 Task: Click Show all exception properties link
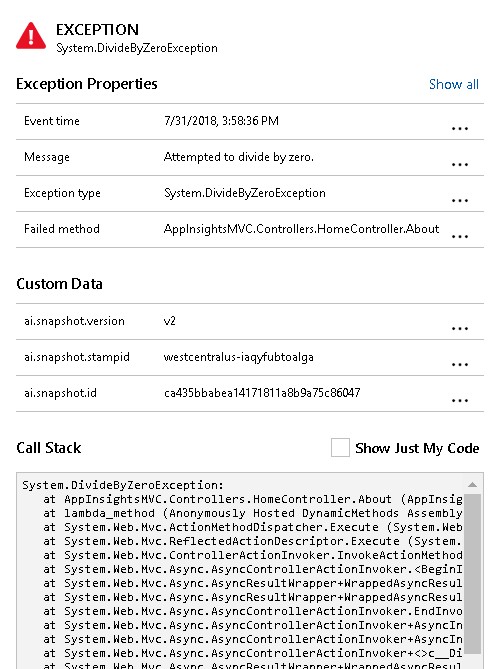[x=454, y=84]
